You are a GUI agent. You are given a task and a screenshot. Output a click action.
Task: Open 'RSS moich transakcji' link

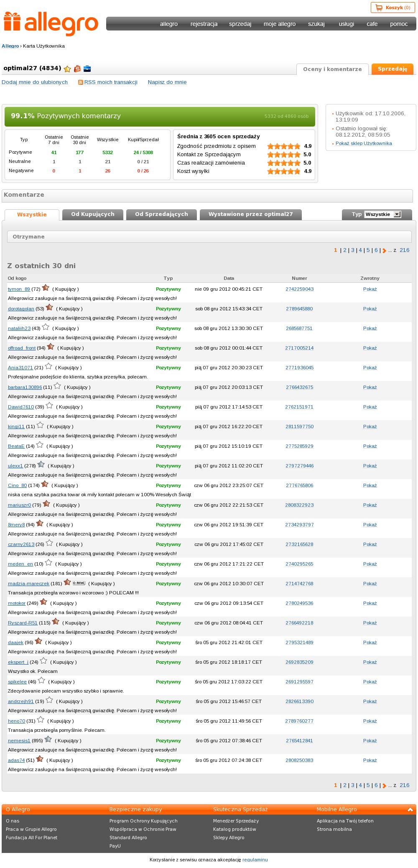pyautogui.click(x=111, y=82)
